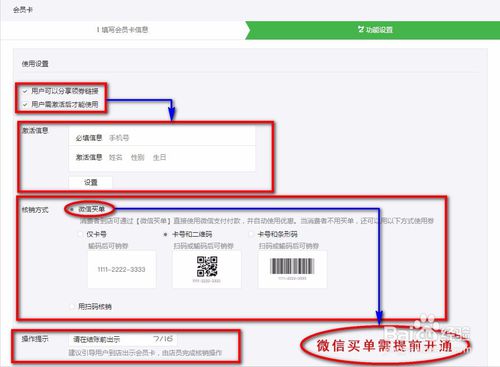Click 姓名 in the 激活信息 row
This screenshot has height=367, width=500.
click(116, 157)
